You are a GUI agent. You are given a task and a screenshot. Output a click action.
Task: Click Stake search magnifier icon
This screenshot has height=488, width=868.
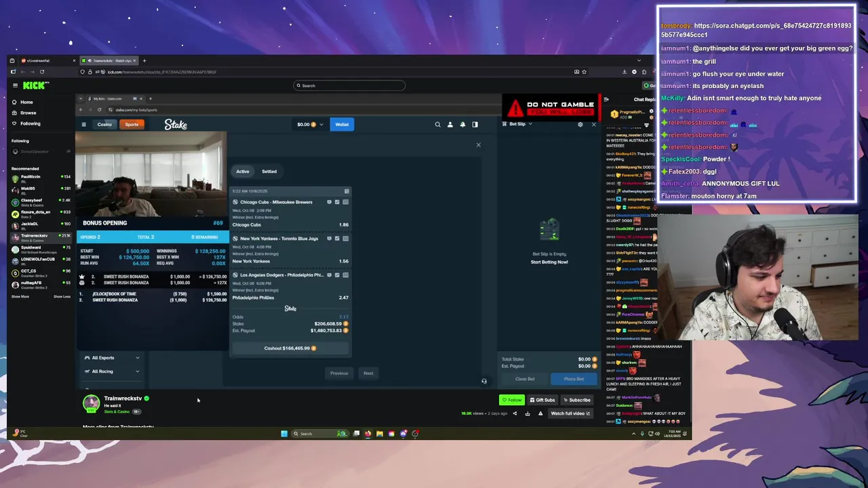click(437, 125)
